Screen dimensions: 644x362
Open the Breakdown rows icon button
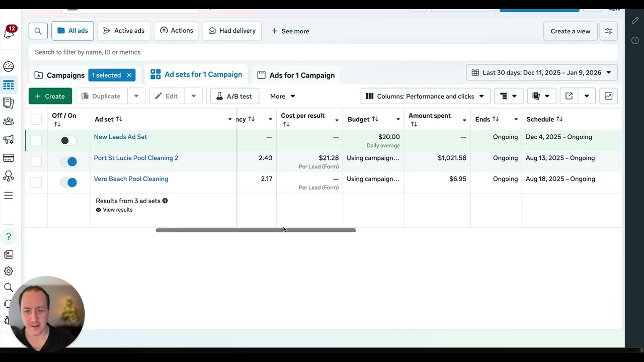point(509,96)
